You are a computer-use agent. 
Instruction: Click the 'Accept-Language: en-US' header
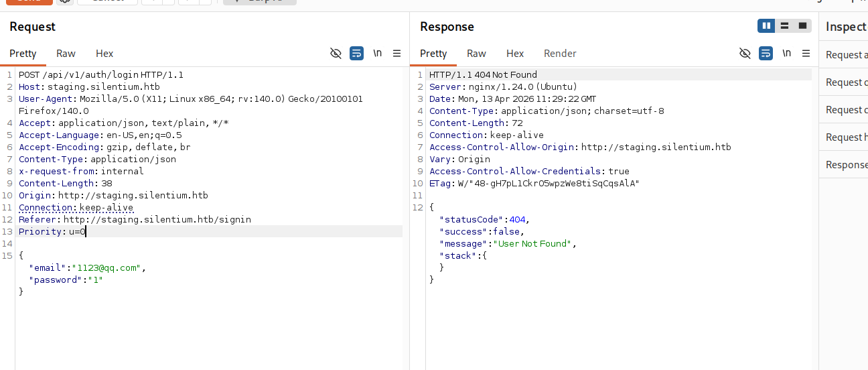100,135
